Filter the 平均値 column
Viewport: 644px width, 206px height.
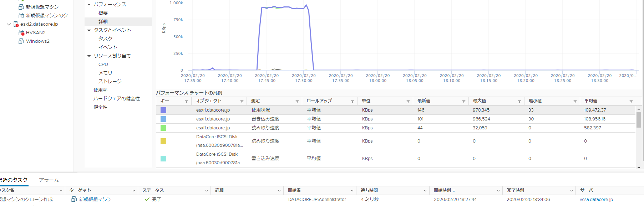[631, 102]
